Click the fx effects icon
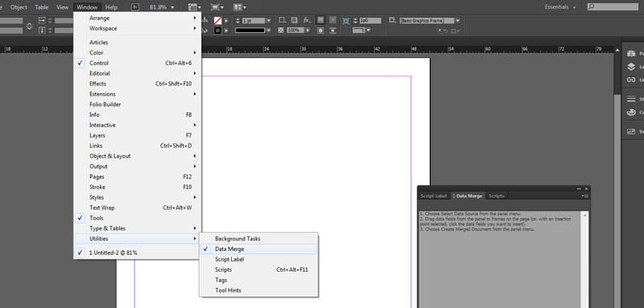Image resolution: width=644 pixels, height=308 pixels. [307, 20]
